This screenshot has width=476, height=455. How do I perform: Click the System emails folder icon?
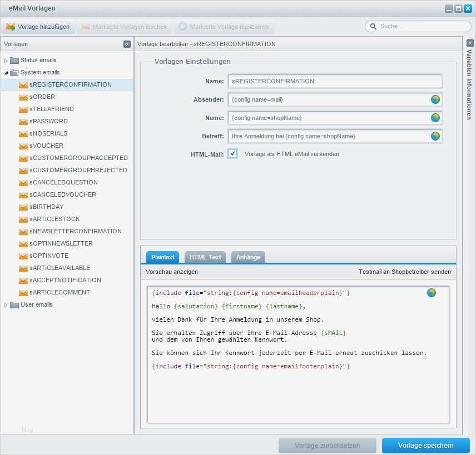[x=14, y=73]
